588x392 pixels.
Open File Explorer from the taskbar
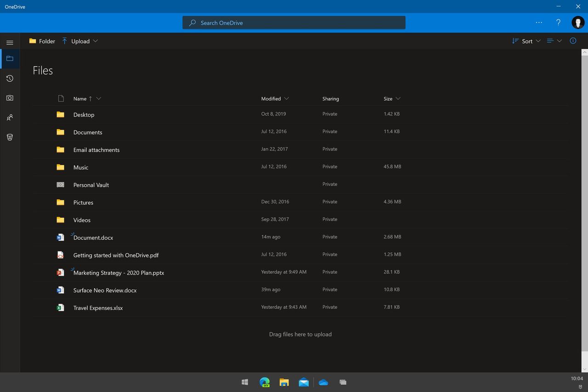coord(284,382)
